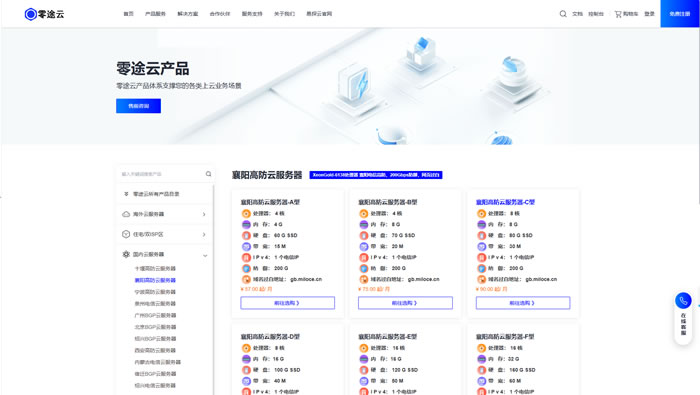Image resolution: width=700 pixels, height=395 pixels.
Task: Click the processor icon in the D型 card
Action: [x=246, y=348]
